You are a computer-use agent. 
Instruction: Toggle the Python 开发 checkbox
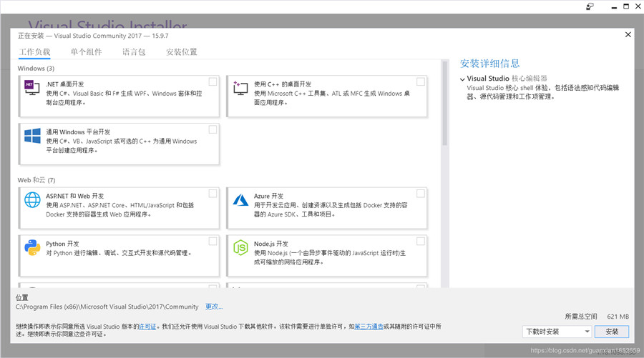(213, 241)
